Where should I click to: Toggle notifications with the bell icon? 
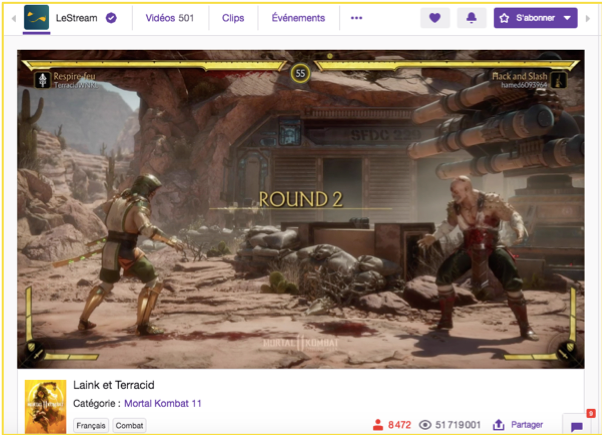(x=471, y=18)
